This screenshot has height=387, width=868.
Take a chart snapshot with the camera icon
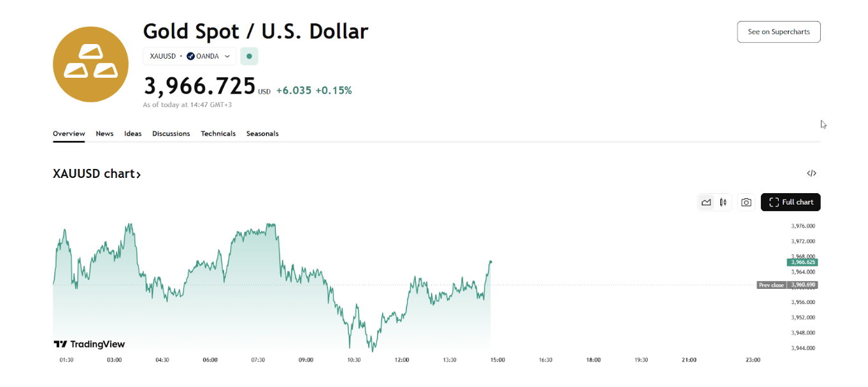[746, 202]
